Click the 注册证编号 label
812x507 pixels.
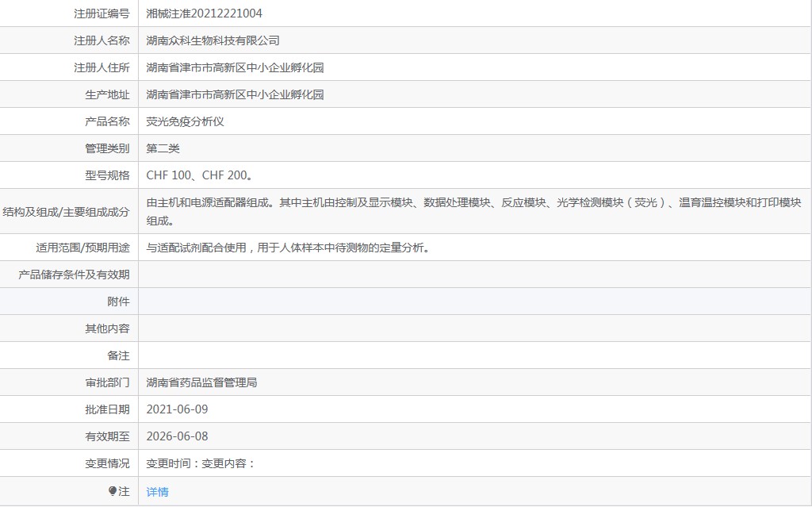pos(101,13)
